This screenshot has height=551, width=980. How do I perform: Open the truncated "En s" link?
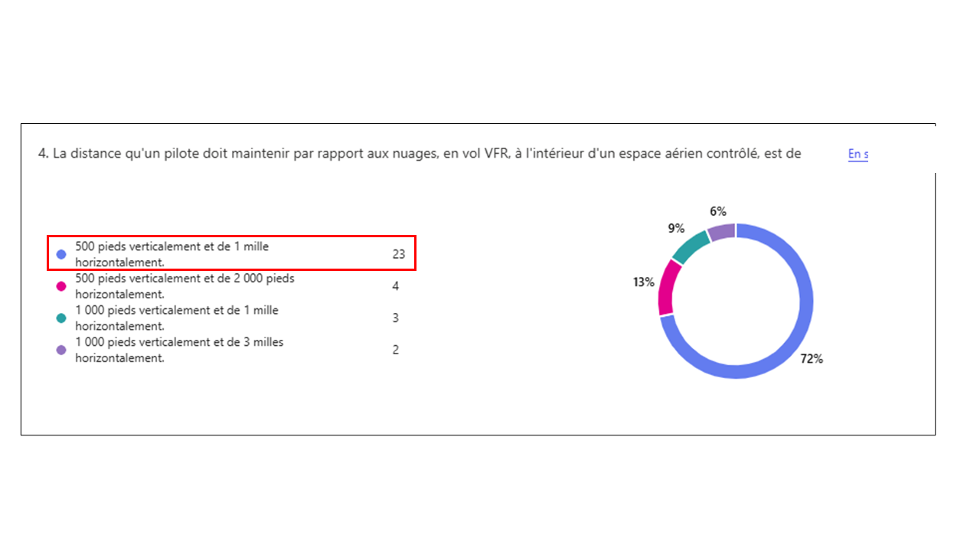[857, 154]
